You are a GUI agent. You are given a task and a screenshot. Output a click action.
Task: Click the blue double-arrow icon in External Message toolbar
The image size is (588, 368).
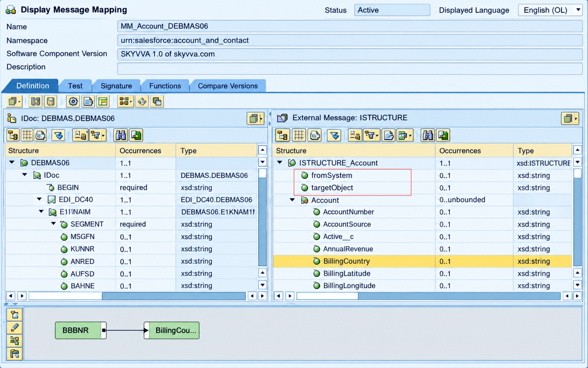[x=334, y=135]
